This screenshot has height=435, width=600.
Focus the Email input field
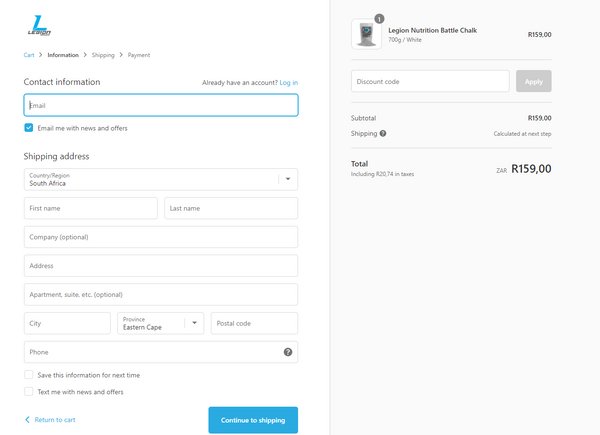(x=160, y=105)
